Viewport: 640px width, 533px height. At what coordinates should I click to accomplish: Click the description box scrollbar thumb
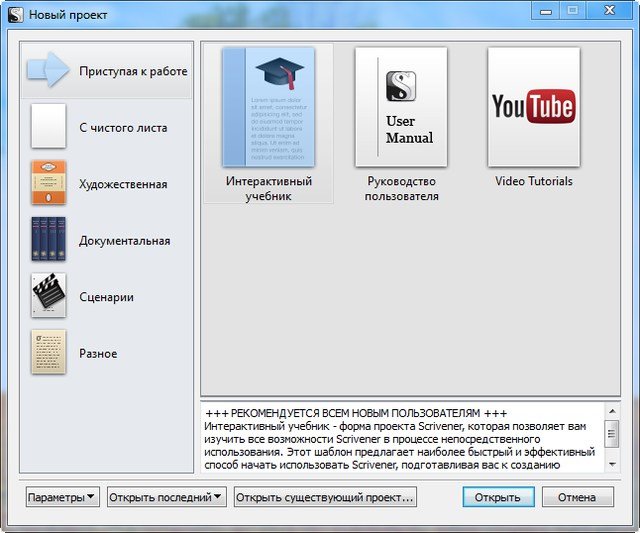click(612, 432)
